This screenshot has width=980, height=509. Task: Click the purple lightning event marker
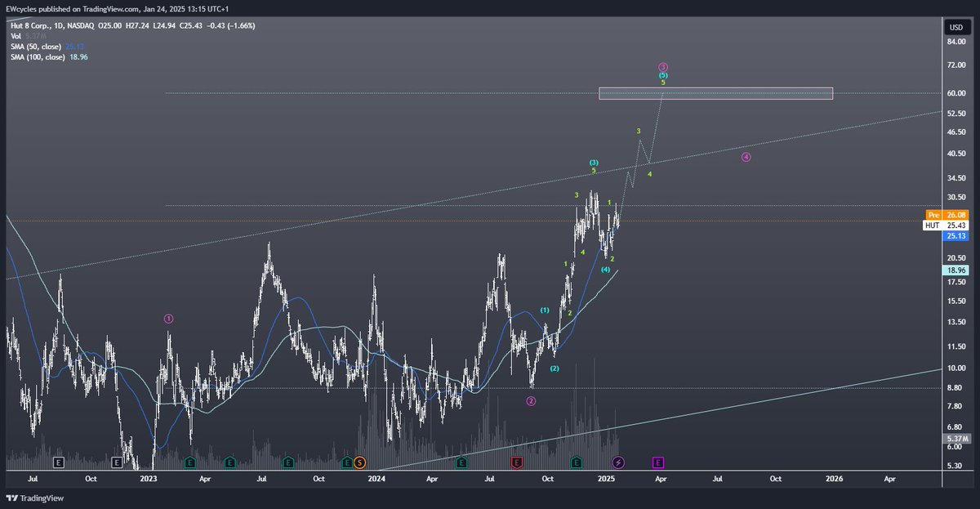click(x=618, y=462)
